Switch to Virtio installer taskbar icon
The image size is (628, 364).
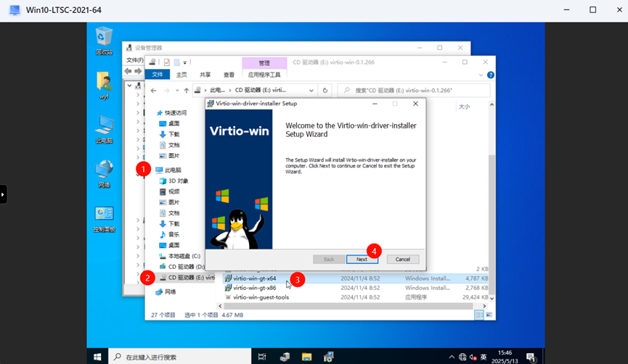[329, 357]
